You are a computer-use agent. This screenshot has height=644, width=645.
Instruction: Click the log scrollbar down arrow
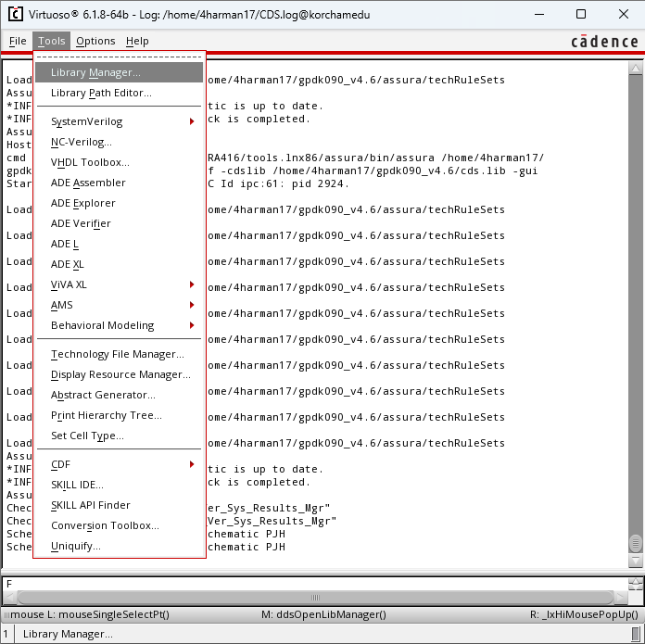(x=636, y=560)
